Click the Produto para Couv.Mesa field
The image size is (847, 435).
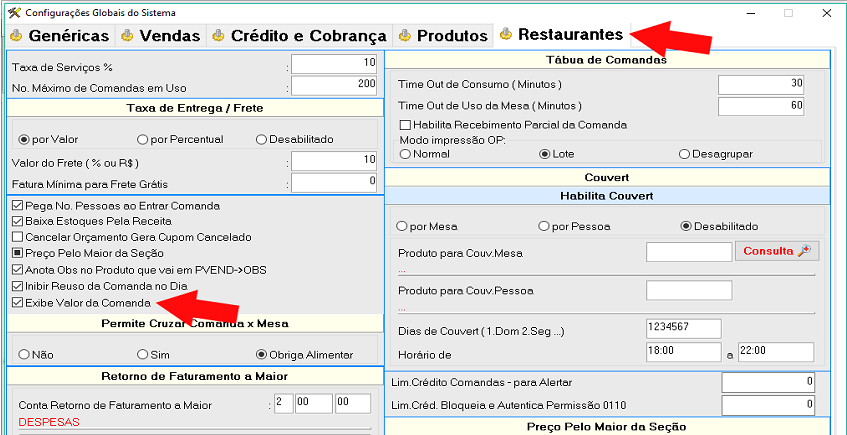pos(688,253)
